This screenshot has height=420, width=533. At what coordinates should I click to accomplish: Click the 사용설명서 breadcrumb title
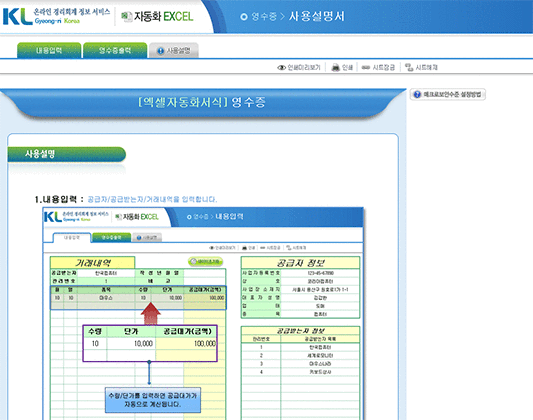(316, 16)
